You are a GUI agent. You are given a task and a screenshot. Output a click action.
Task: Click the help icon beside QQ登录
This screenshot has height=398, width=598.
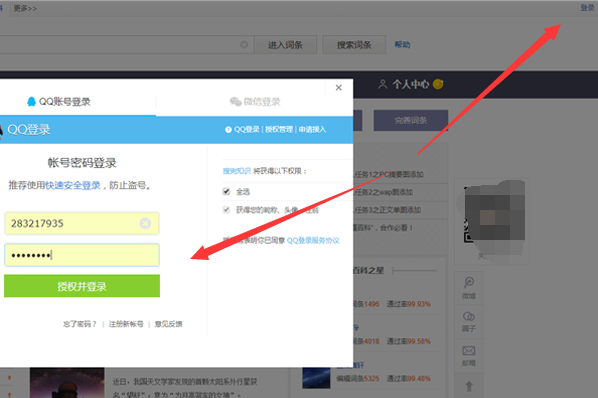click(228, 130)
